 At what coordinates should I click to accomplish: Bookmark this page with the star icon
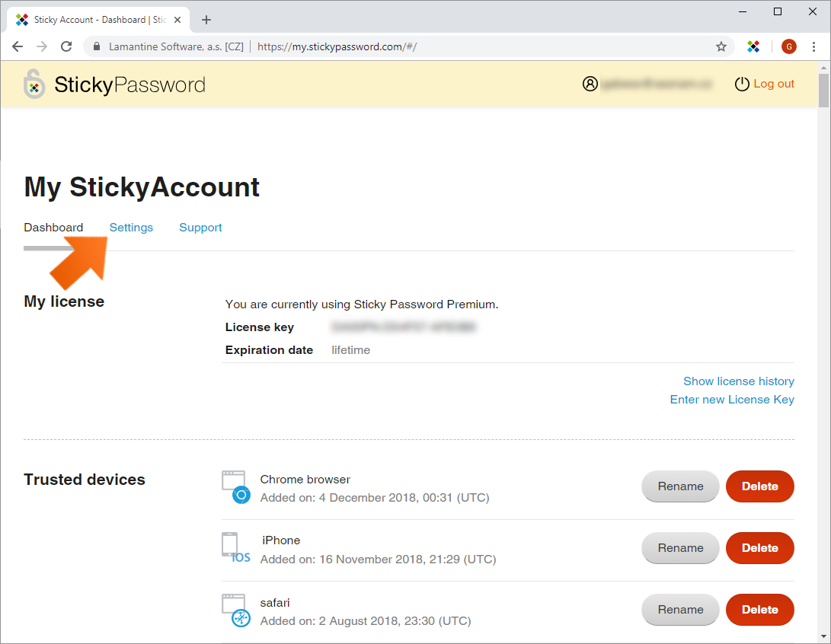(721, 46)
